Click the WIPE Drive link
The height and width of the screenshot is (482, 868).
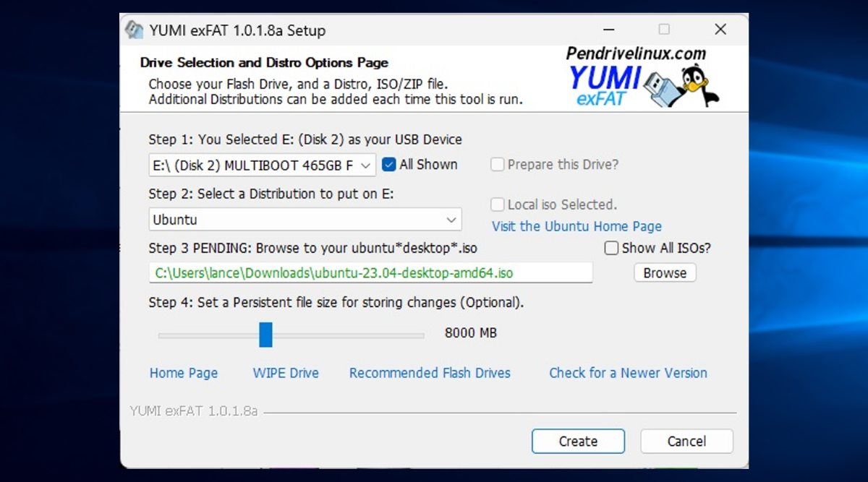click(x=286, y=373)
